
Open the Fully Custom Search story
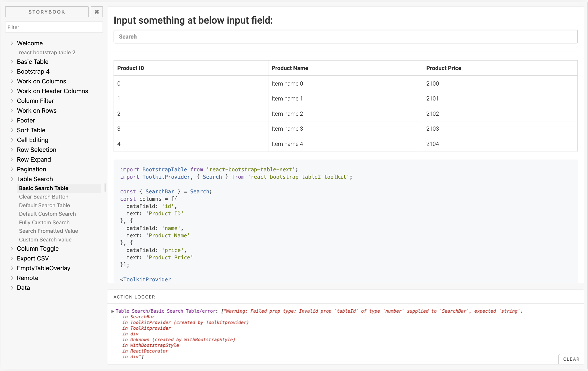click(x=44, y=222)
